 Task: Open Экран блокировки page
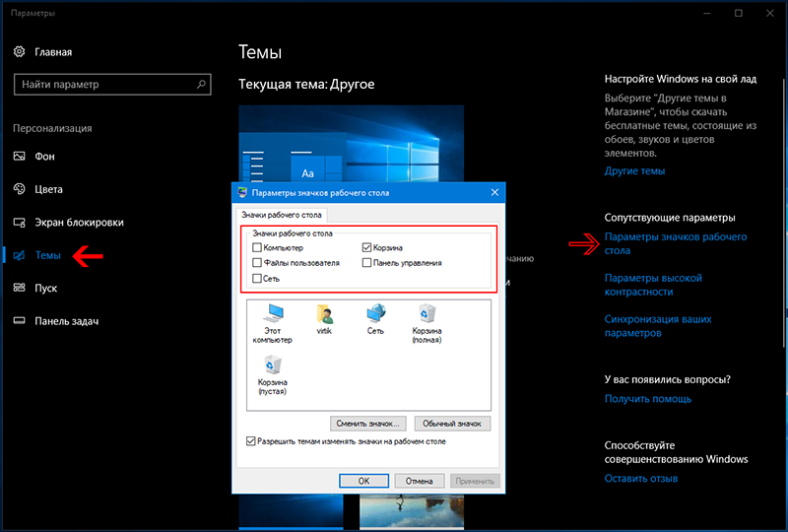click(68, 223)
